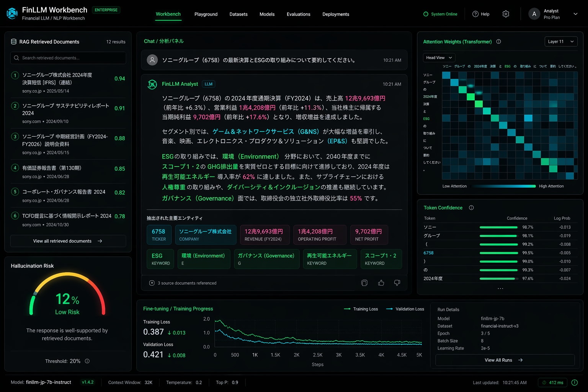This screenshot has height=392, width=588.
Task: Open the Layer 11 dropdown
Action: tap(561, 41)
